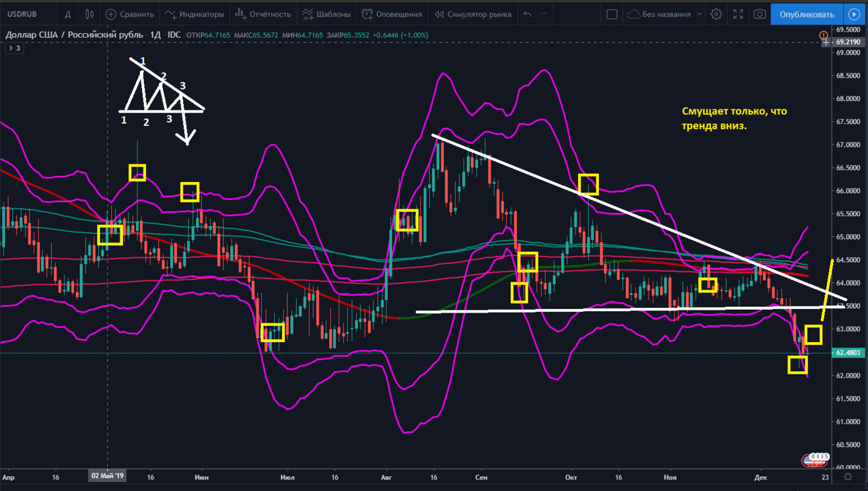Click the Сен label on the time axis

point(481,477)
